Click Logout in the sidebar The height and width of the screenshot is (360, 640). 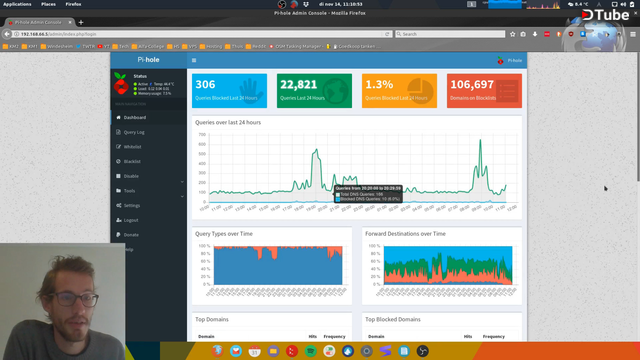pyautogui.click(x=149, y=220)
